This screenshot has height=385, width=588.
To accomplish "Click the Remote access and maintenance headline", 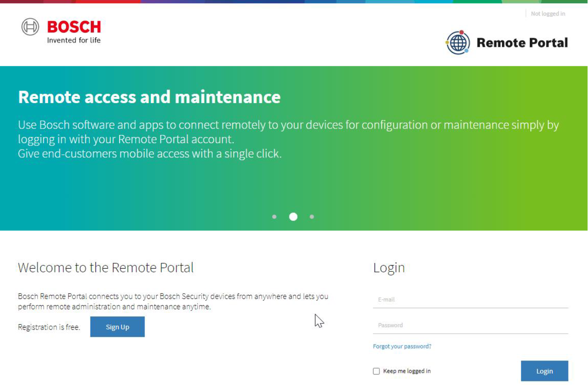I will click(149, 97).
